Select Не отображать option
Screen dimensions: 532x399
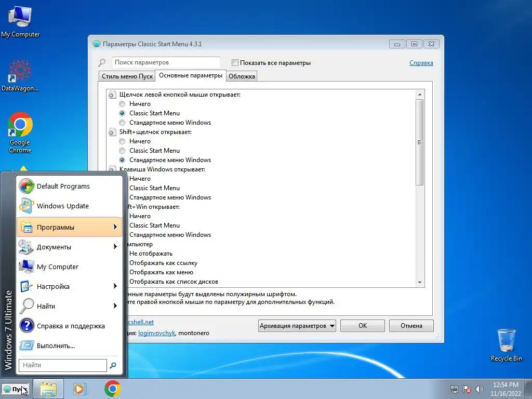point(151,254)
